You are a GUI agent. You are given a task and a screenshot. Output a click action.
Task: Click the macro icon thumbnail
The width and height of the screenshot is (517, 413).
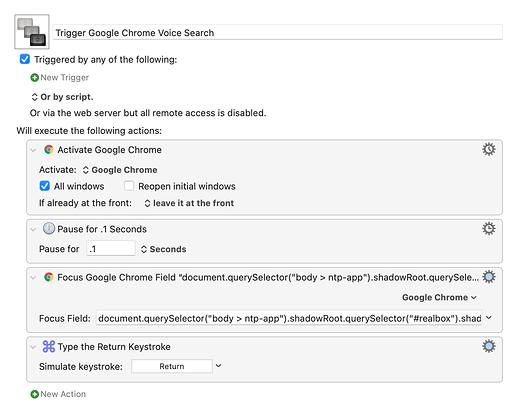pos(32,31)
